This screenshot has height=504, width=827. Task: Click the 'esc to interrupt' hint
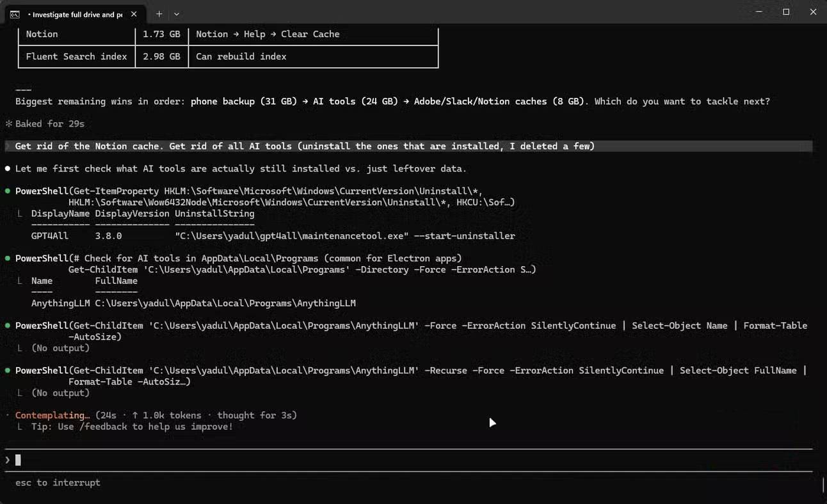click(58, 482)
